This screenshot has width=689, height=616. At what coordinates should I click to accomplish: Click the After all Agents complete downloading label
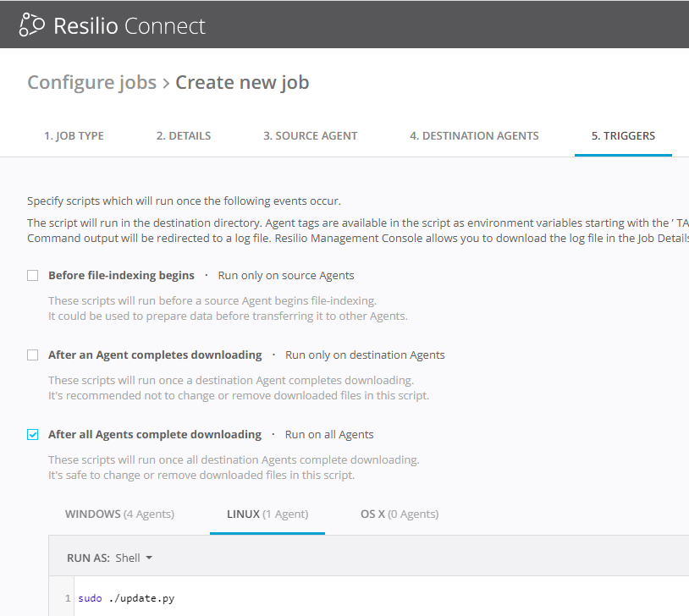click(155, 434)
